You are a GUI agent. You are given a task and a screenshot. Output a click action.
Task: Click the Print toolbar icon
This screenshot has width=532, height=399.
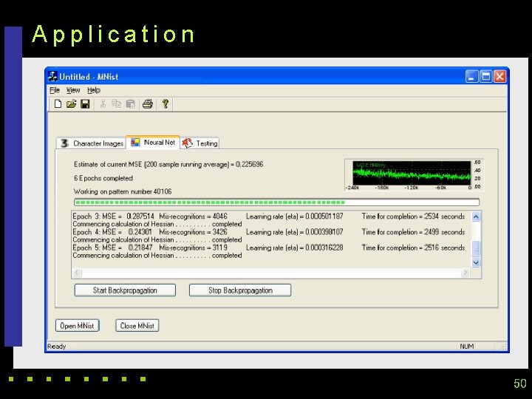click(148, 104)
